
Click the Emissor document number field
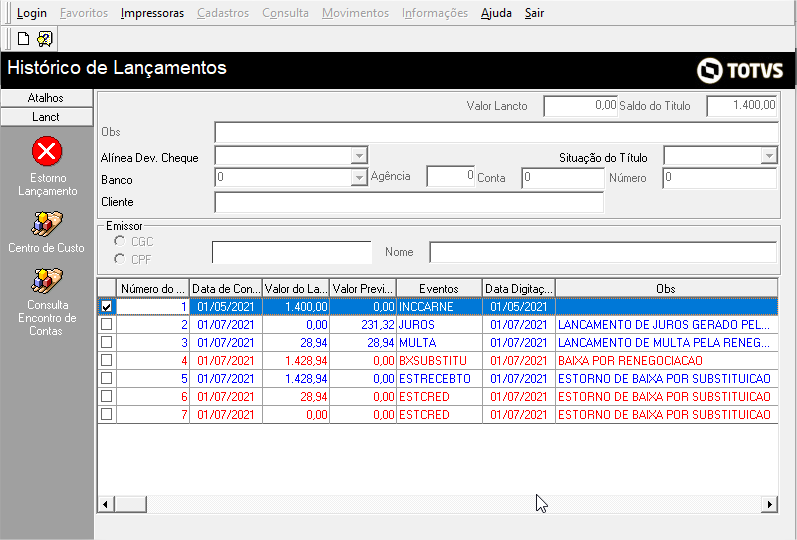292,252
